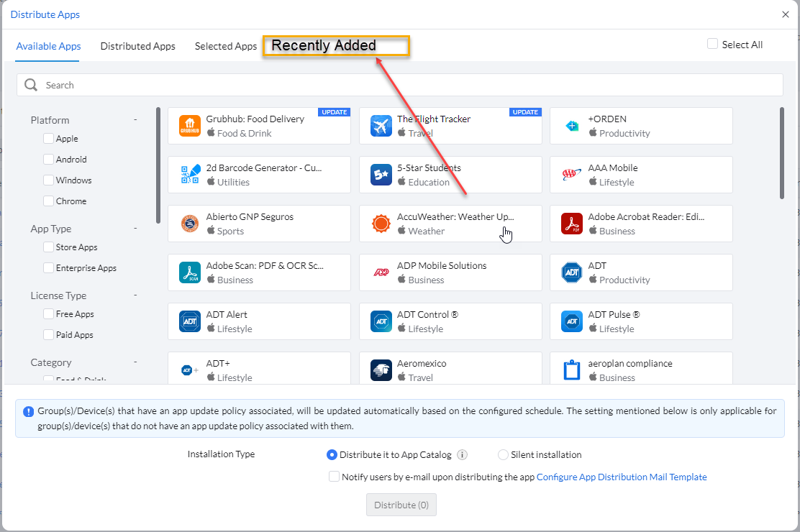
Task: Click the Grubhub app icon
Action: tap(190, 126)
